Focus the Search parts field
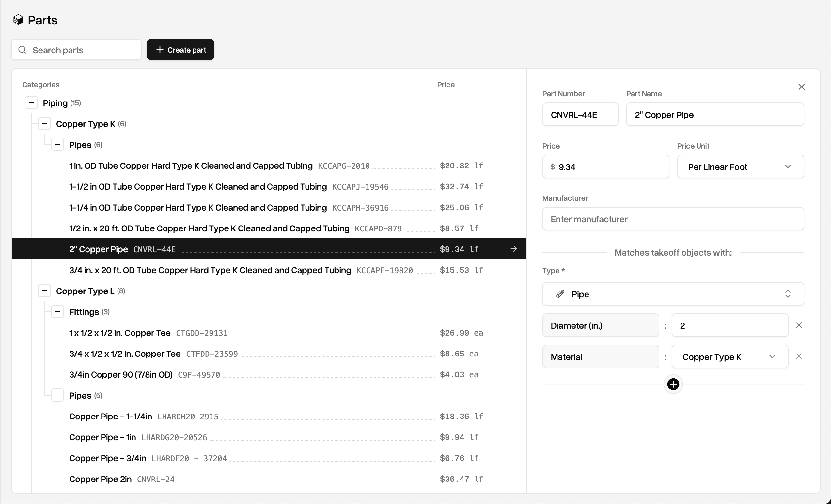The width and height of the screenshot is (831, 504). 76,50
